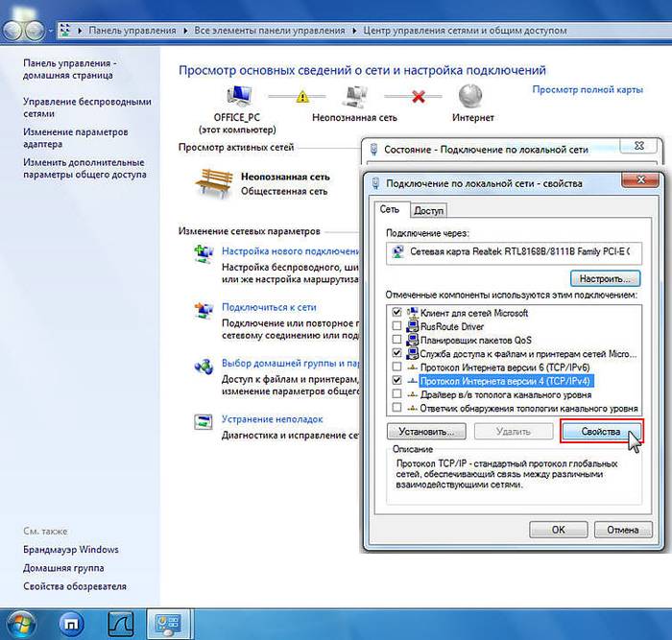Click the properties dialog title bar icon
Screen dimensions: 672x640
point(375,183)
